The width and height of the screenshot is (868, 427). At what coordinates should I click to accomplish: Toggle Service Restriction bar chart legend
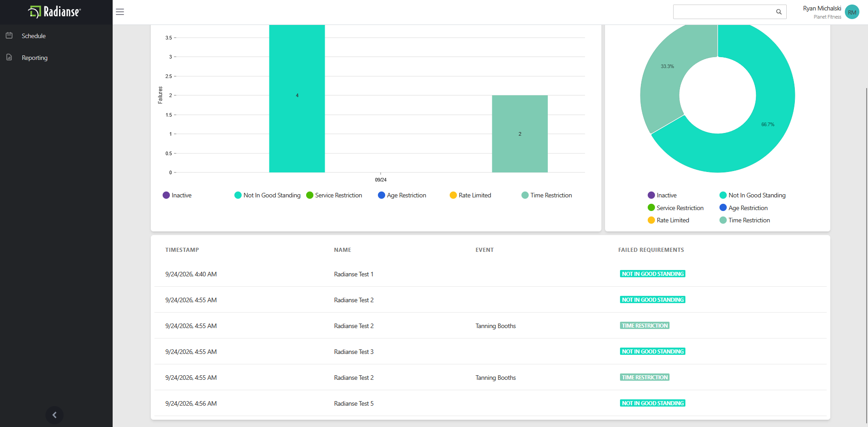334,195
